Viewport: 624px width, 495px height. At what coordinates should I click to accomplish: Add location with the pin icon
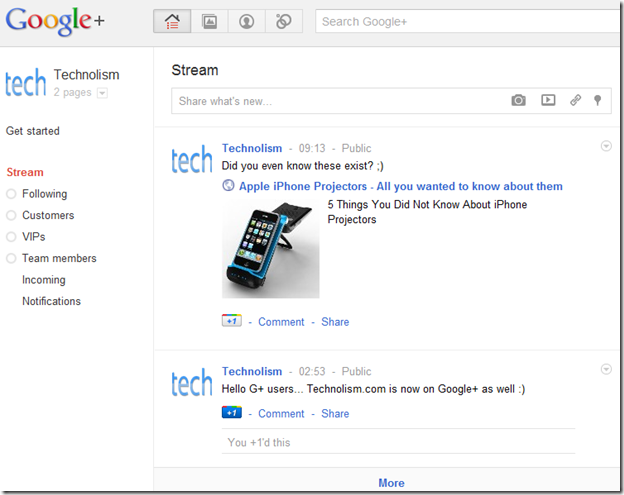[x=597, y=100]
